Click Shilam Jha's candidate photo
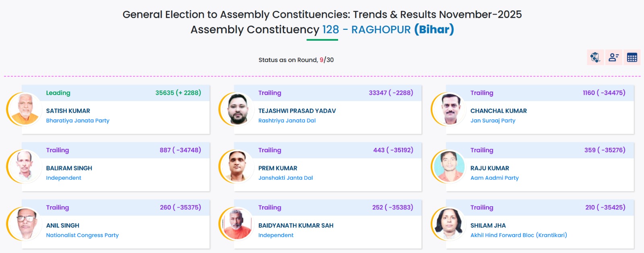 [x=450, y=224]
